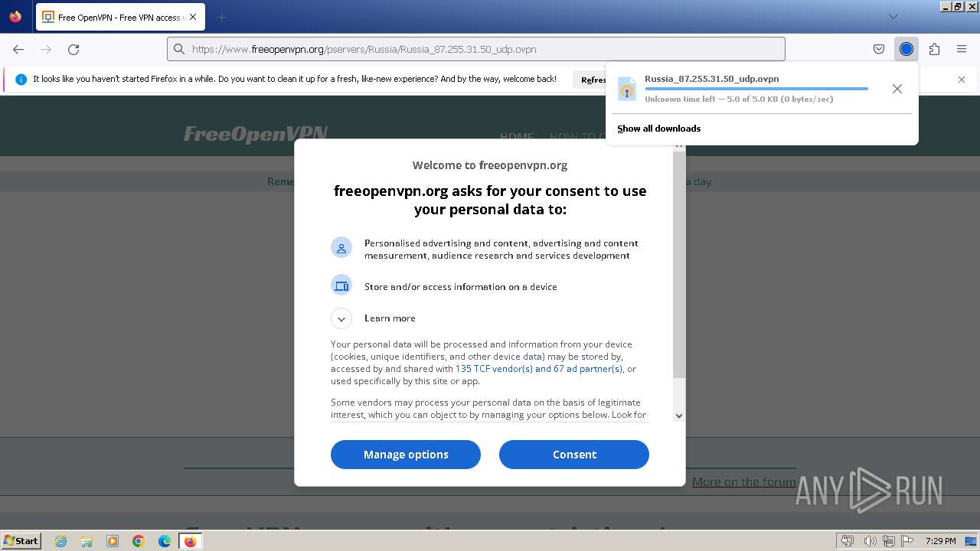Click the store information device icon
The height and width of the screenshot is (551, 980).
pos(341,285)
